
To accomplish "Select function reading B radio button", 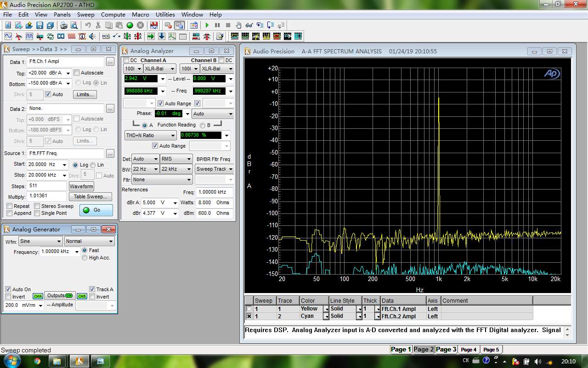I will click(203, 125).
